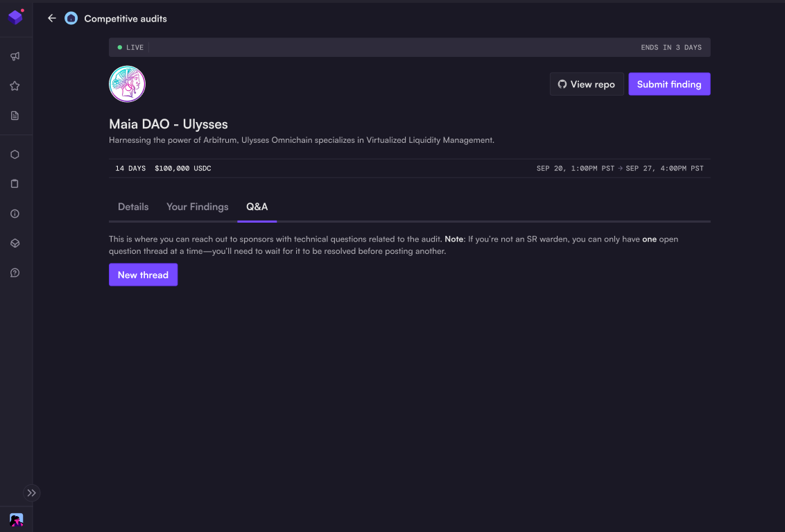Select the Q&A tab
This screenshot has height=532, width=785.
pos(257,207)
